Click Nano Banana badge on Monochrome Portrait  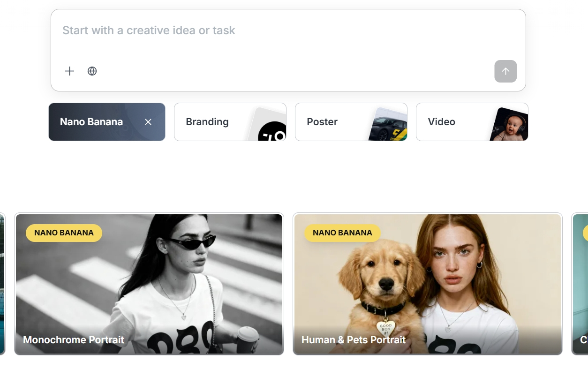(x=64, y=233)
